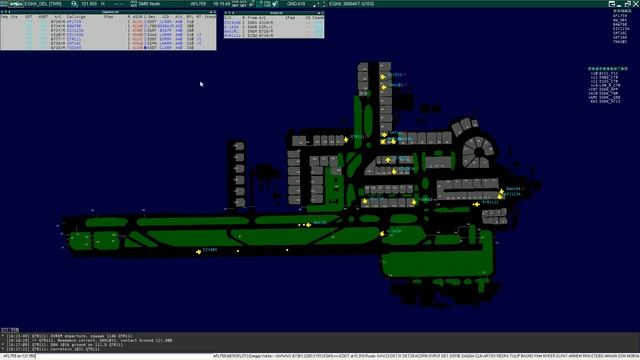
Task: Click the antenna icon in the toolbar
Action: [x=275, y=4]
